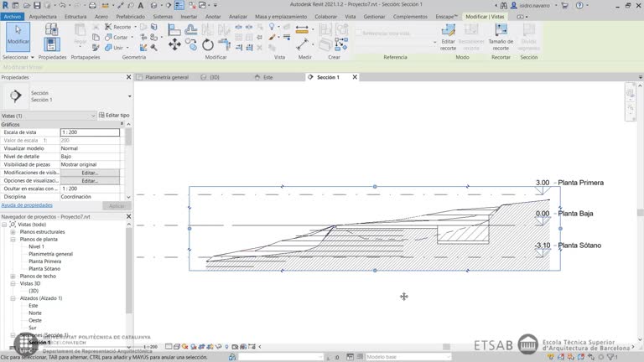
Task: Open Planta Sótano in the project browser
Action: point(44,269)
